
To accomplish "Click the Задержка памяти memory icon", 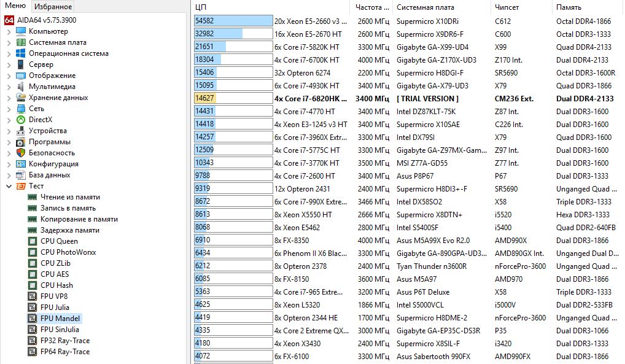I will click(x=33, y=230).
